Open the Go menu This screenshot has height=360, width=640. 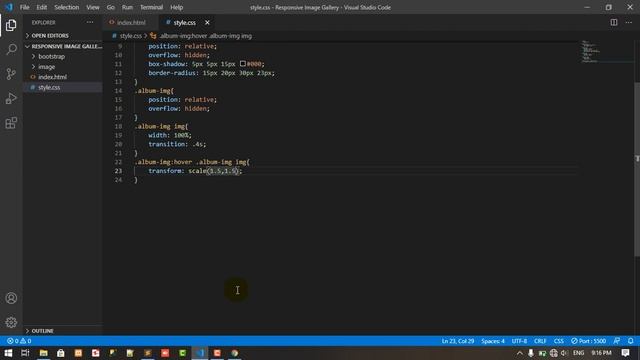tap(111, 7)
